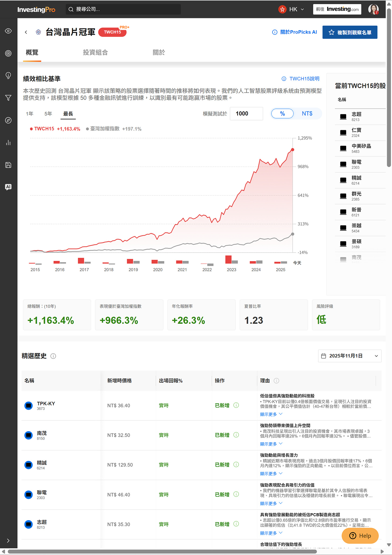Open the user profile avatar
The width and height of the screenshot is (392, 555).
click(x=373, y=9)
